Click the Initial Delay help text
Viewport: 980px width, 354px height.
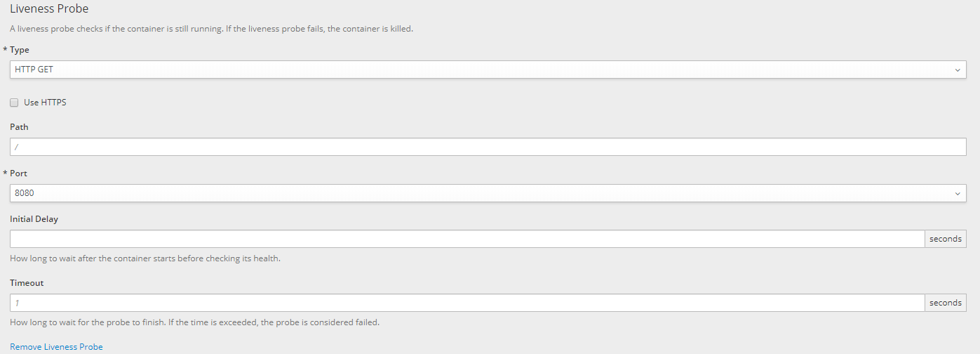[145, 258]
